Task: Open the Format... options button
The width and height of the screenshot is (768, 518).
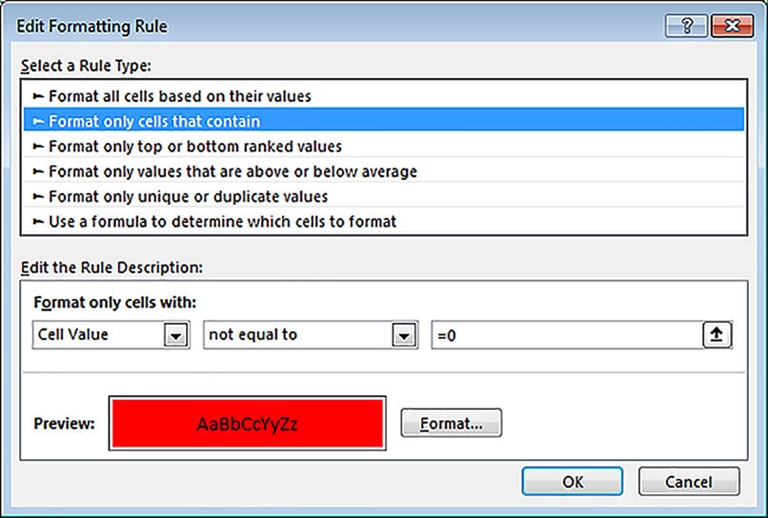Action: tap(451, 423)
